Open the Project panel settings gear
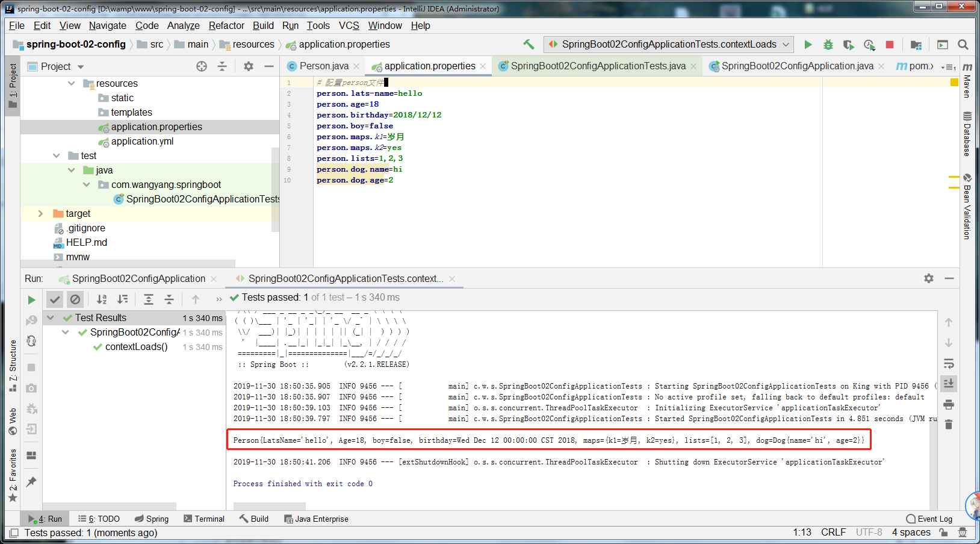 [249, 66]
